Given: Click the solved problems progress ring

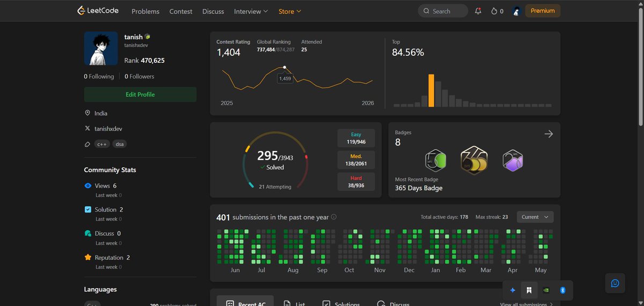Looking at the screenshot, I should coord(275,159).
